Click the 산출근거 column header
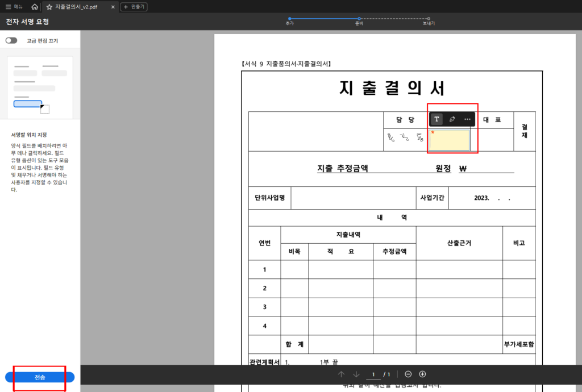Viewport: 582px width, 392px height. coord(459,243)
